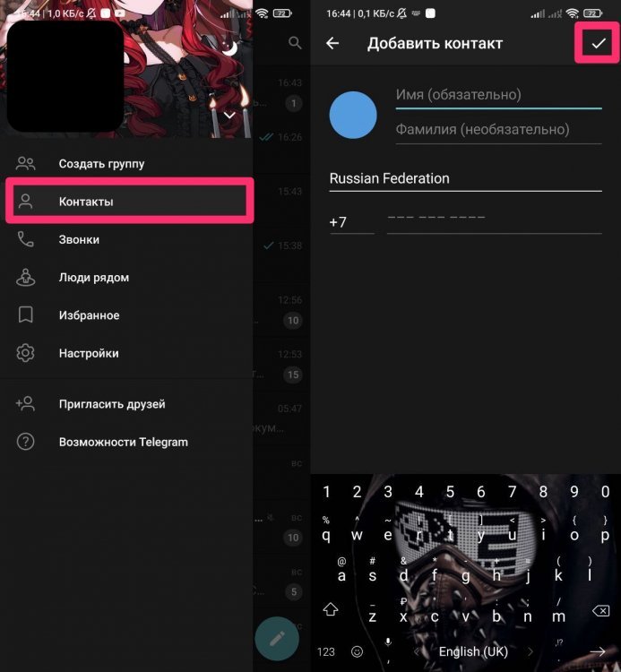621x672 pixels.
Task: Tap the emoji smiley key on keyboard
Action: (357, 651)
